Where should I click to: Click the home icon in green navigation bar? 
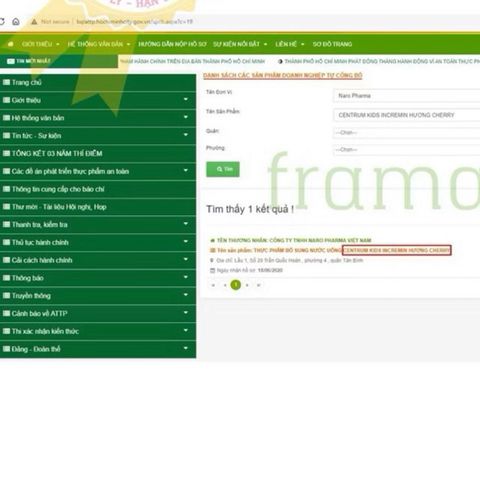(x=10, y=44)
